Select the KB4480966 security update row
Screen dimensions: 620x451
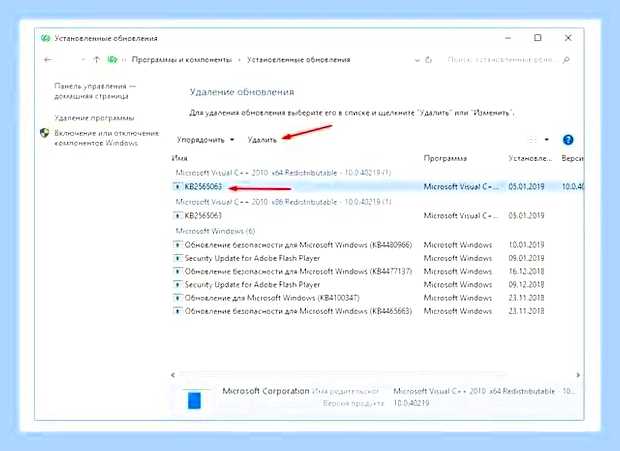point(378,245)
